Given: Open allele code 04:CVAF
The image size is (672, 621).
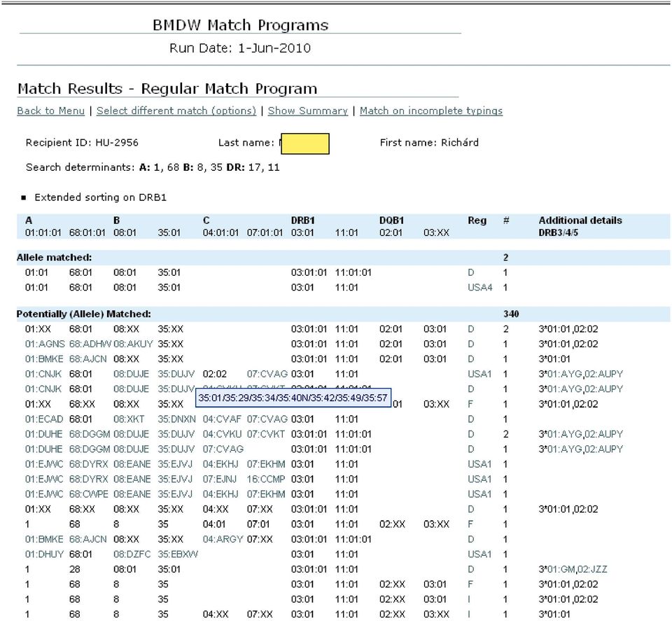Looking at the screenshot, I should [x=222, y=419].
